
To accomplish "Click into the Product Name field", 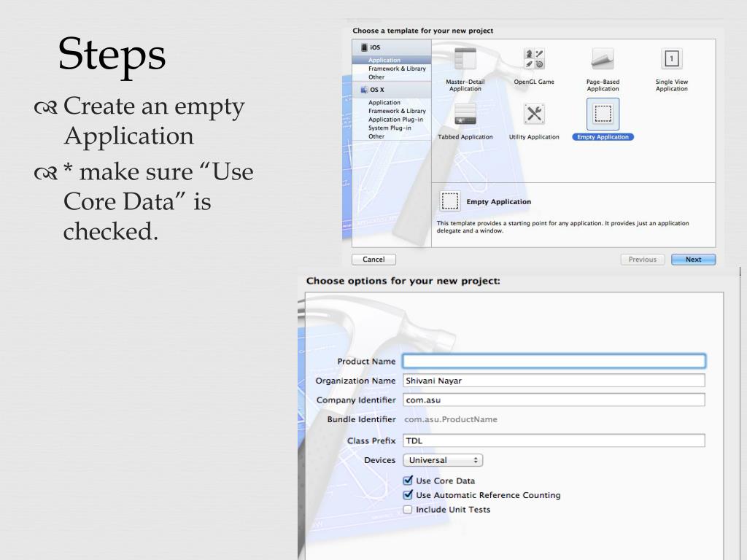I will (x=554, y=361).
